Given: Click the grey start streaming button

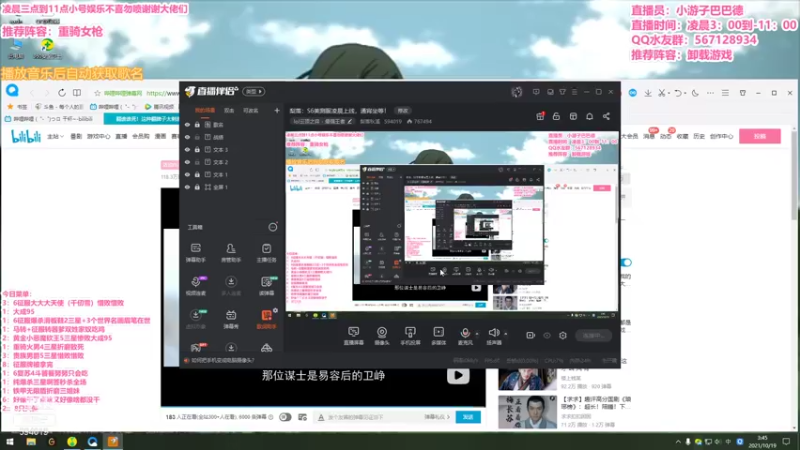Looking at the screenshot, I should click(x=593, y=335).
